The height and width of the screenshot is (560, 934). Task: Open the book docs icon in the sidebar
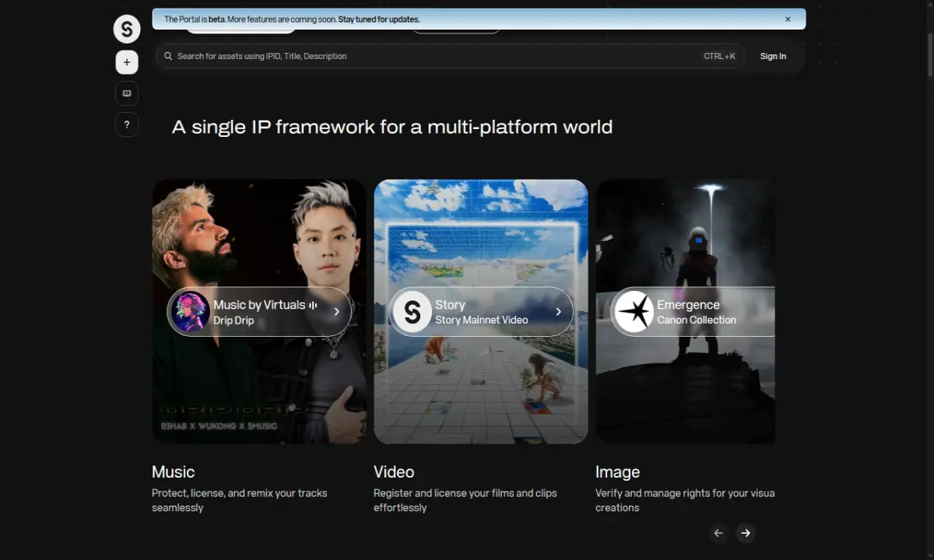(x=127, y=93)
